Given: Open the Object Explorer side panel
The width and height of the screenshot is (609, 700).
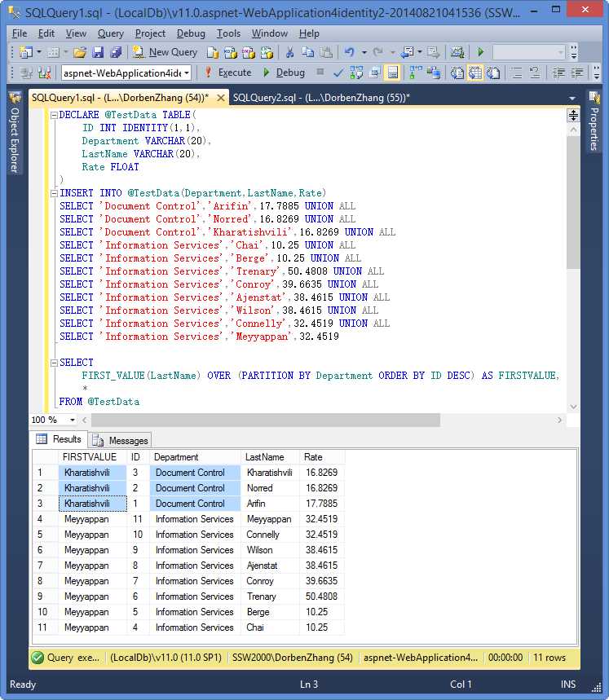Looking at the screenshot, I should [15, 133].
